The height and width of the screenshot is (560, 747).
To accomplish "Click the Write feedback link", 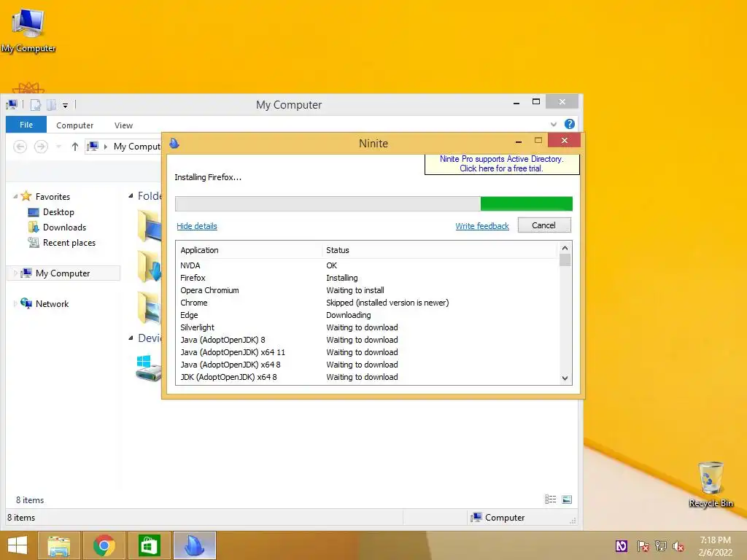I will (482, 226).
